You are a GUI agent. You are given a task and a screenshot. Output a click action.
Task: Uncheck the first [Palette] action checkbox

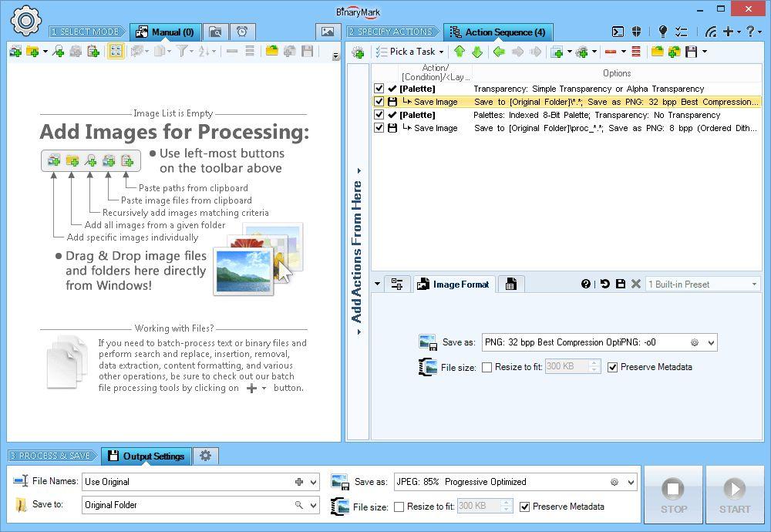[x=379, y=89]
